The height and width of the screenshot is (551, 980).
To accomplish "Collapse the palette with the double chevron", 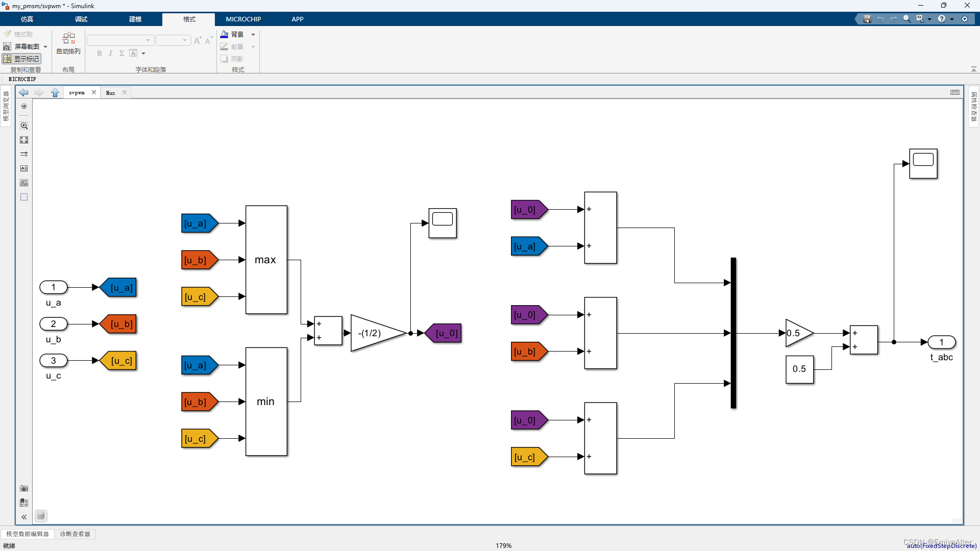I will point(24,517).
